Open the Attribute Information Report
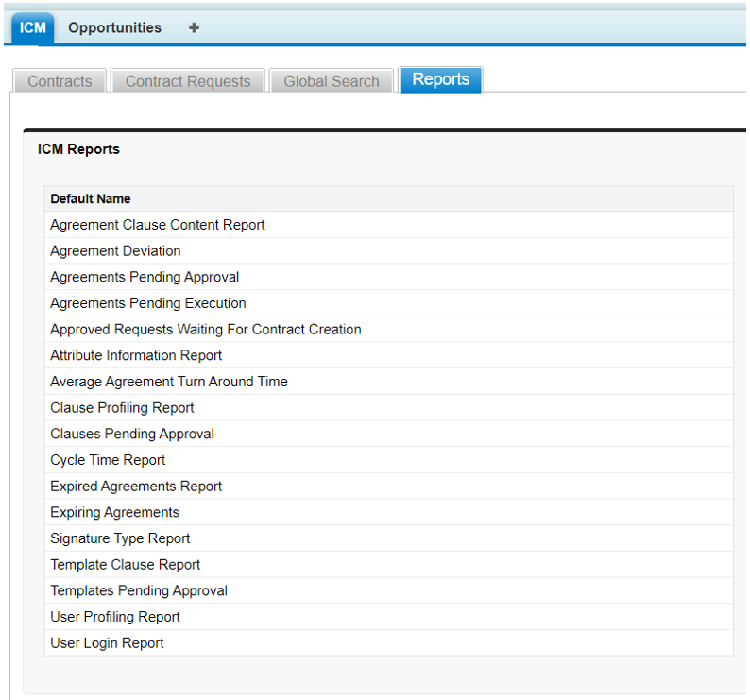 136,355
